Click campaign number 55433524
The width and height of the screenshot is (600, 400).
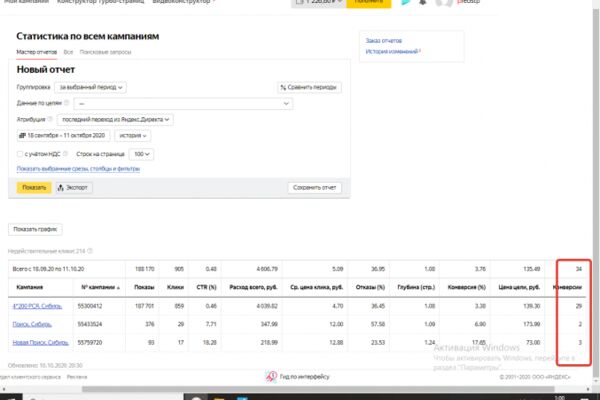pos(90,324)
